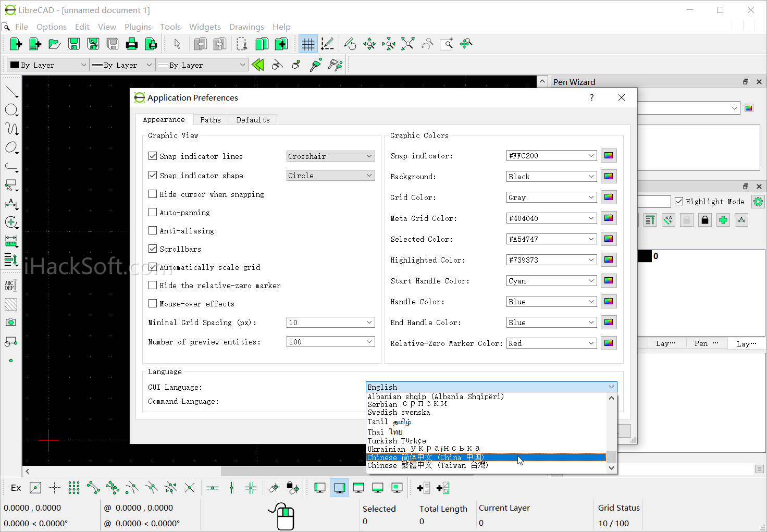
Task: Click the Restrict Horizontal snap icon
Action: [213, 488]
